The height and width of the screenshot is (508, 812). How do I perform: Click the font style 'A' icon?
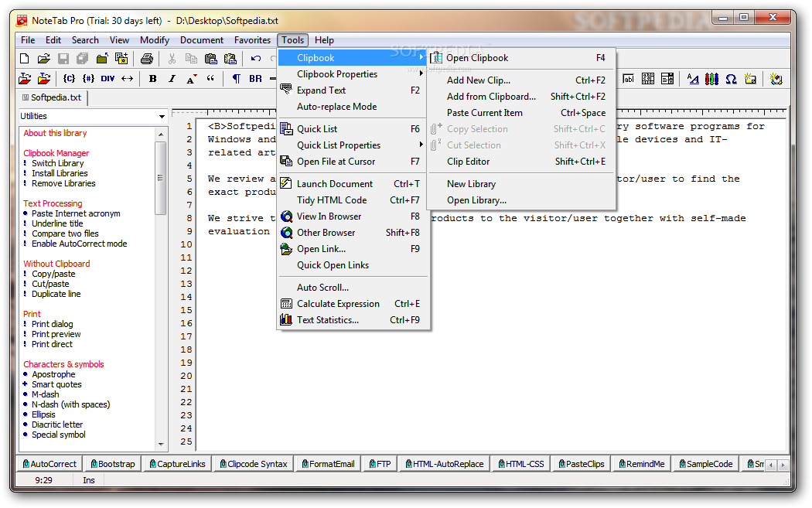pos(693,79)
